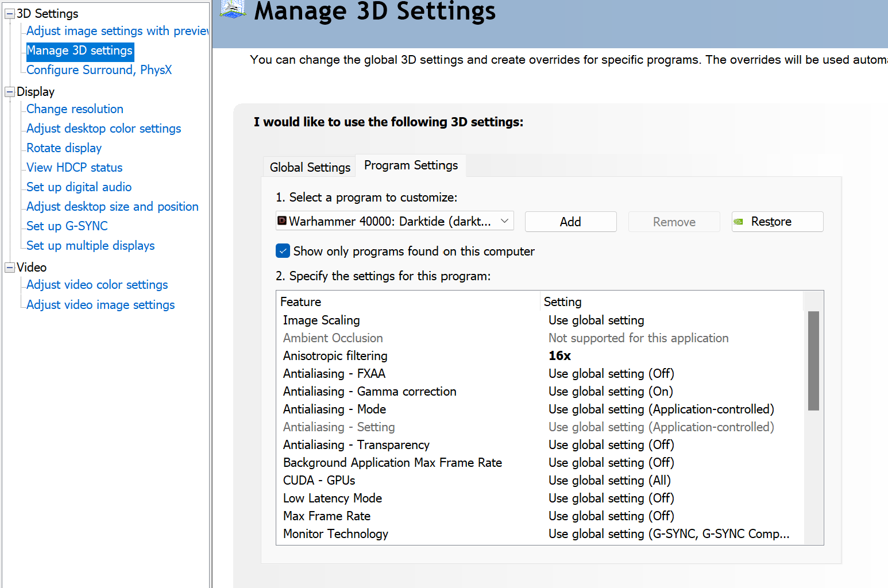Collapse the 3D Settings tree node

coord(10,14)
